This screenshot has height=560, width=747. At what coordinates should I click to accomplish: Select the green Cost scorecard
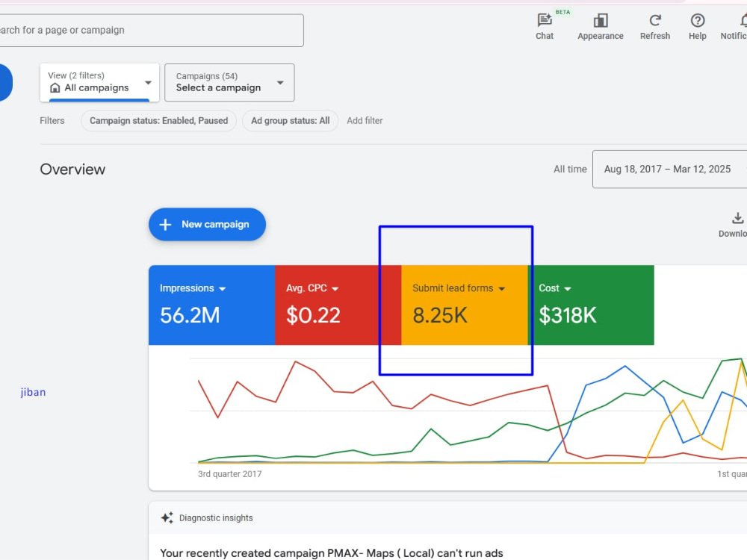pyautogui.click(x=591, y=305)
